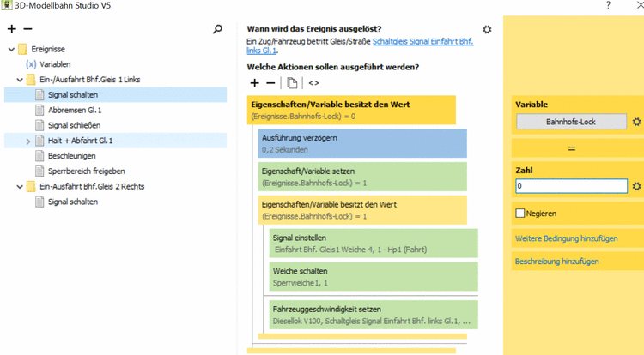Click the gear next to Bahnhofs-Lock variable

point(636,123)
